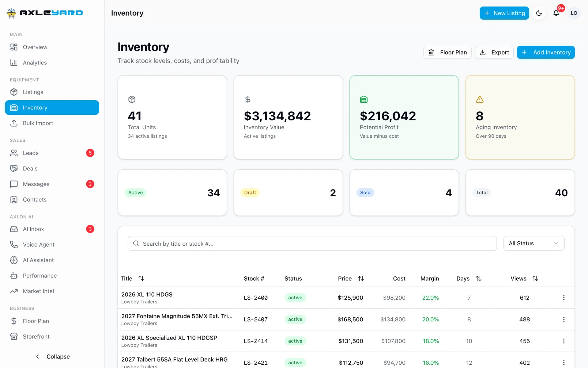Click the Aging Inventory warning icon
The height and width of the screenshot is (368, 588).
[480, 99]
